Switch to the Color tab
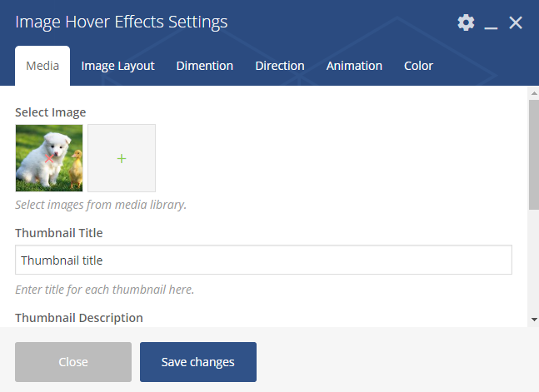Viewport: 539px width, 392px height. tap(418, 66)
